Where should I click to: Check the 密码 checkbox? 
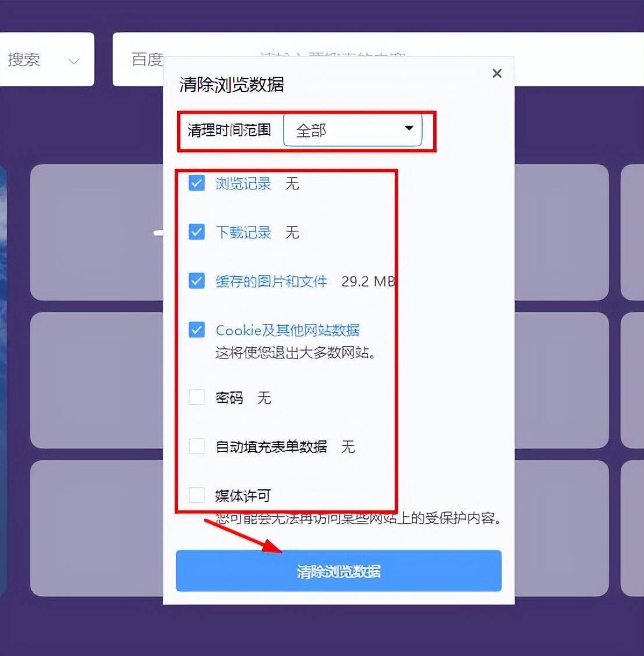[197, 397]
